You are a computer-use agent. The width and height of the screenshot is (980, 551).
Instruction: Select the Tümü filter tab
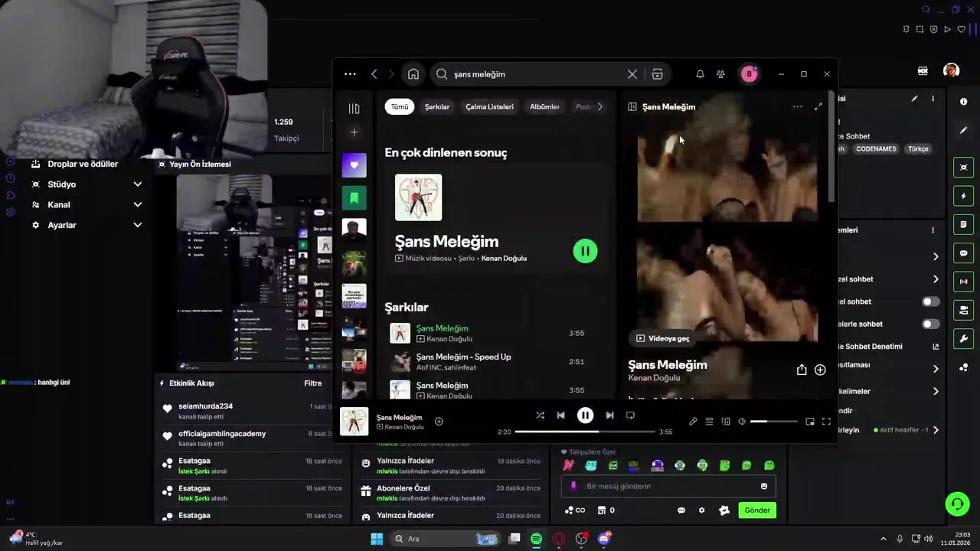(x=400, y=107)
